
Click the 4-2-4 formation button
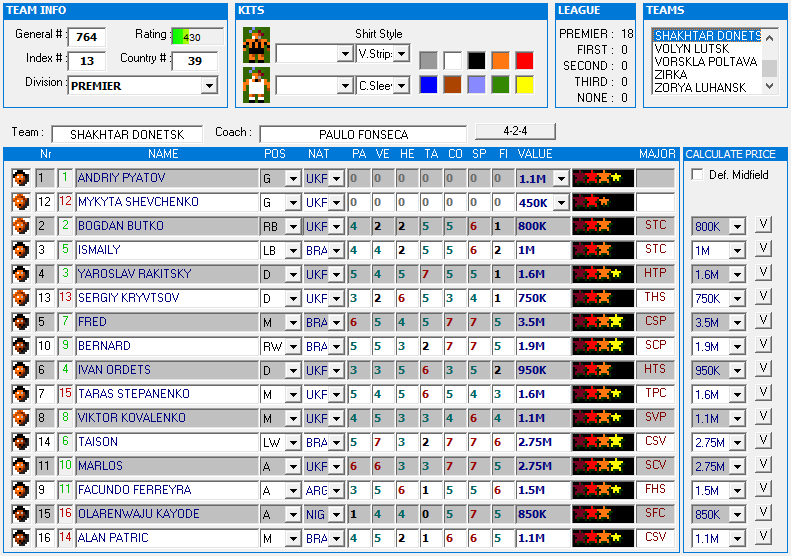pos(515,131)
